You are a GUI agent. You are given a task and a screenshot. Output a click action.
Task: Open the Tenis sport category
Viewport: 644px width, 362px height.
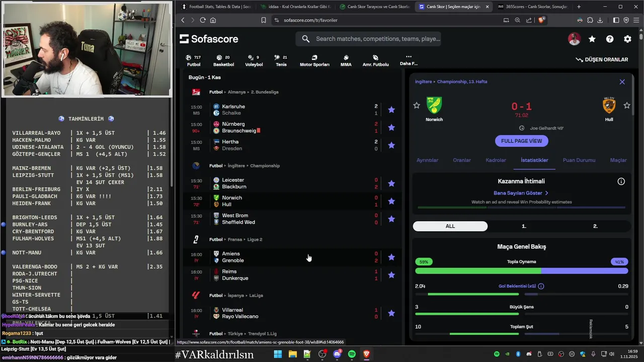click(281, 61)
